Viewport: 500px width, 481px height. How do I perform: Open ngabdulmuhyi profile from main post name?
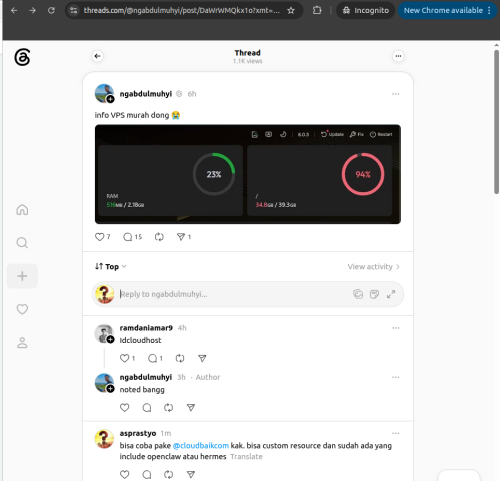tap(146, 94)
